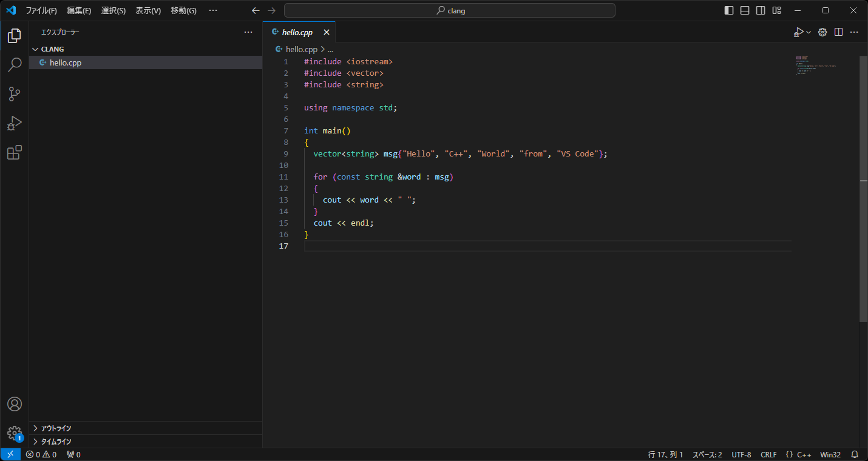
Task: Click the clang command center search box
Action: 450,10
